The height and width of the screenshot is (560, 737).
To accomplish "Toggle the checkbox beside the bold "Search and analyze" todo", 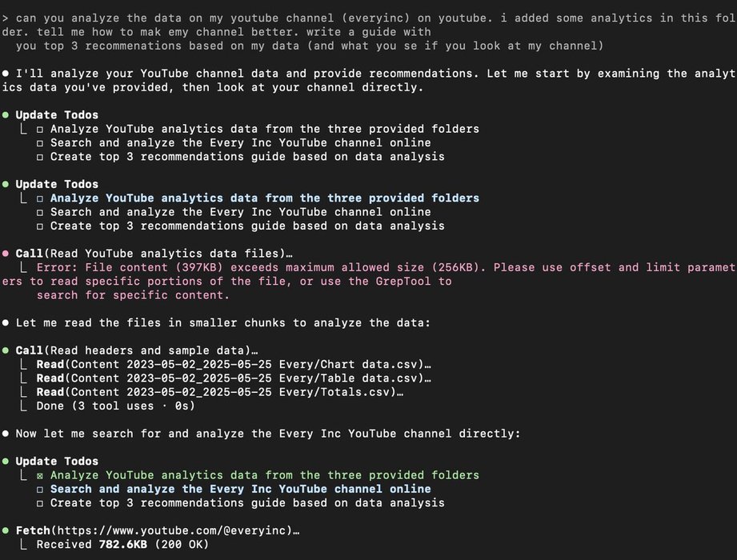I will coord(40,489).
